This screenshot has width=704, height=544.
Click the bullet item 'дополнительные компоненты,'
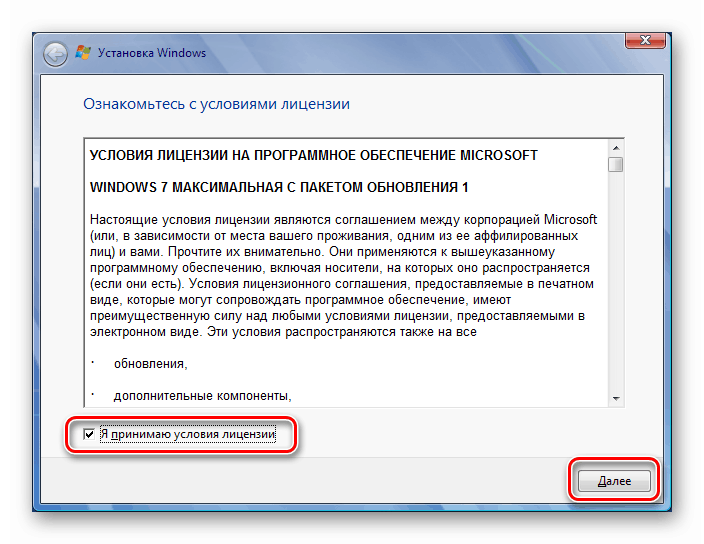[202, 396]
